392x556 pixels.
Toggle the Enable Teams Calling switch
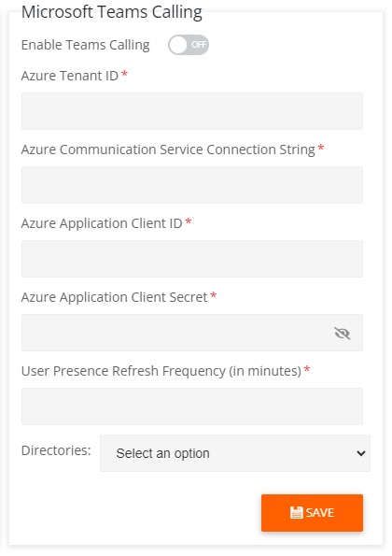(x=189, y=45)
